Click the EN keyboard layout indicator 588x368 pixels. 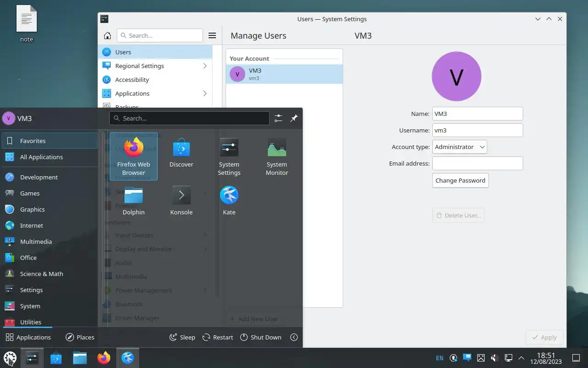pyautogui.click(x=440, y=358)
